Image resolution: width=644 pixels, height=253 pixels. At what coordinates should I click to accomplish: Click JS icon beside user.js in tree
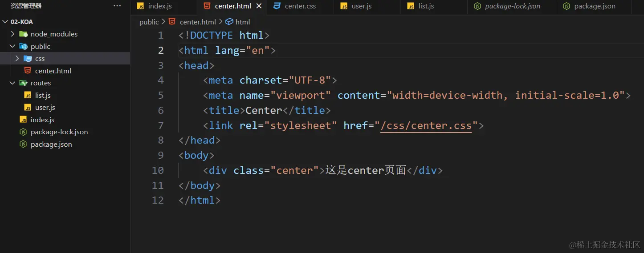(28, 107)
